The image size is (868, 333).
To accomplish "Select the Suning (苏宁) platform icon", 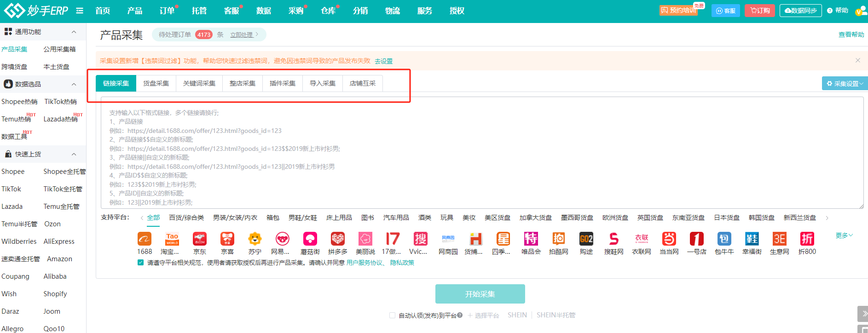I will click(255, 239).
